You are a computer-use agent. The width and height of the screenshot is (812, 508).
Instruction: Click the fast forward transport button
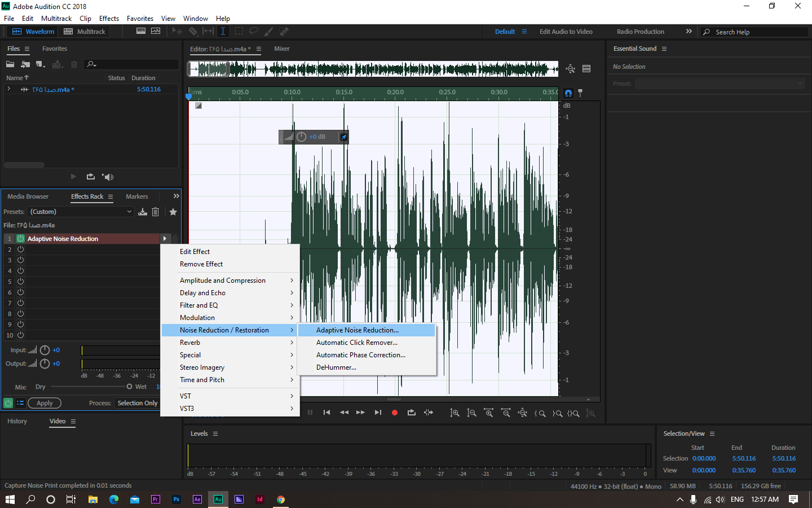360,413
